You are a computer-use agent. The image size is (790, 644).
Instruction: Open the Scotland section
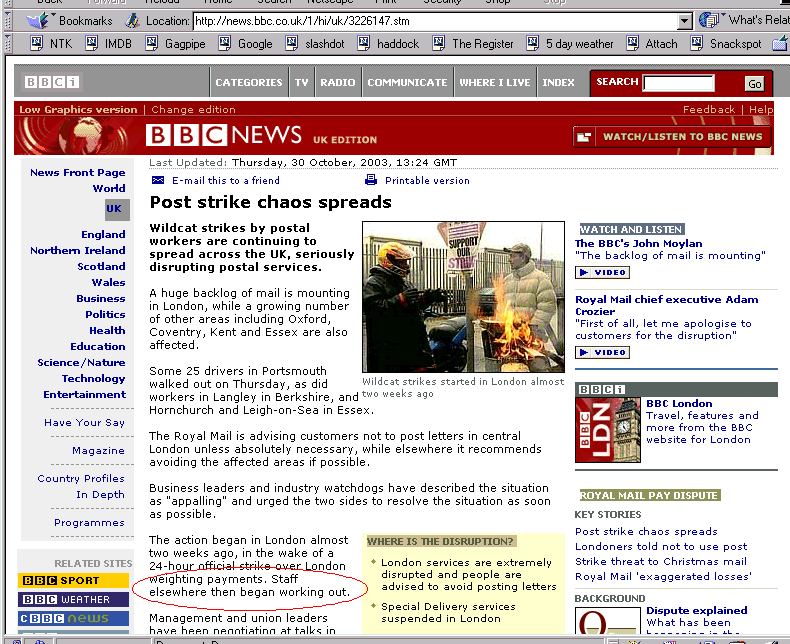[101, 267]
